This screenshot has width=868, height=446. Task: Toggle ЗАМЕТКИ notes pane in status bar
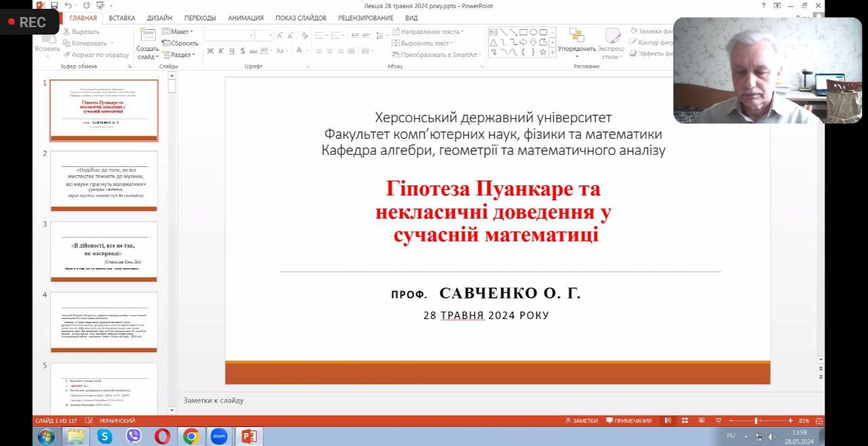coord(581,421)
